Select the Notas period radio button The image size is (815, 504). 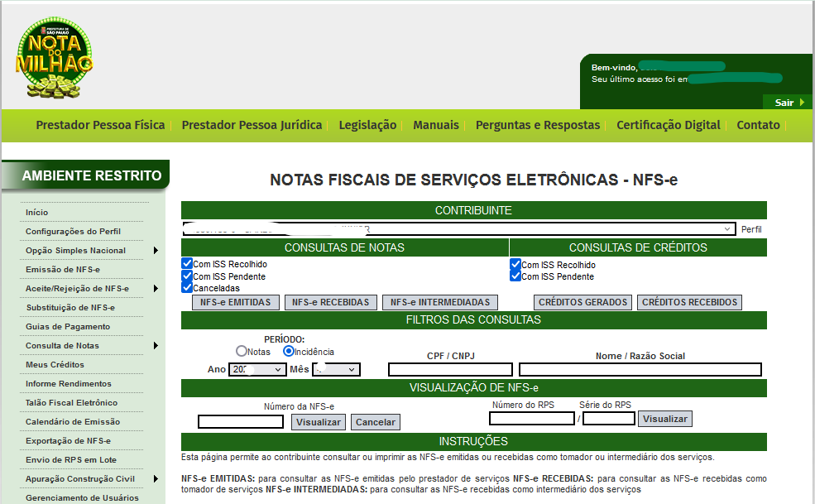[242, 352]
